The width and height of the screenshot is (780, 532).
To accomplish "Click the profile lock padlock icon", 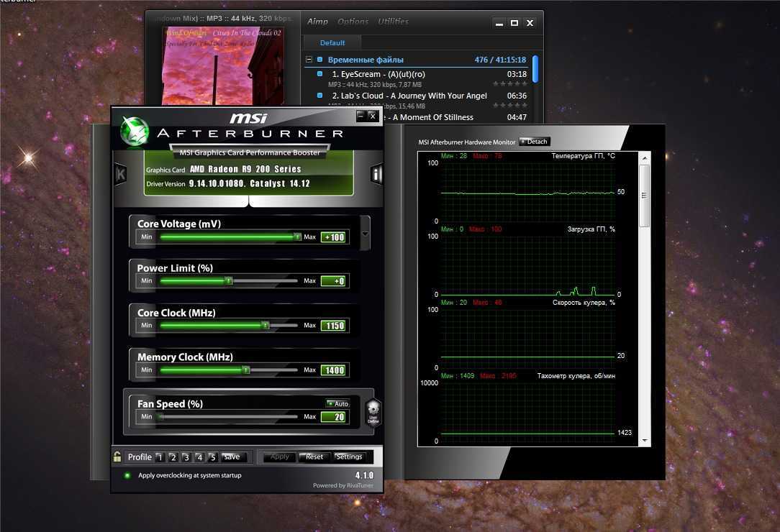I will [117, 457].
